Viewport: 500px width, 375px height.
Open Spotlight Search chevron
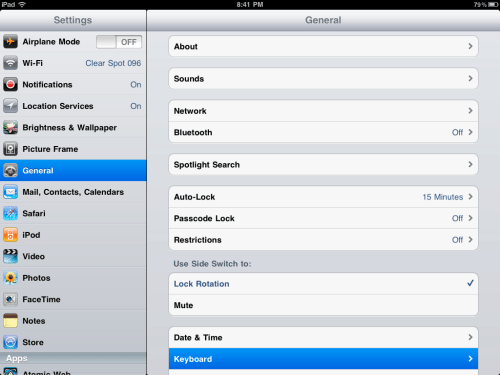click(470, 164)
